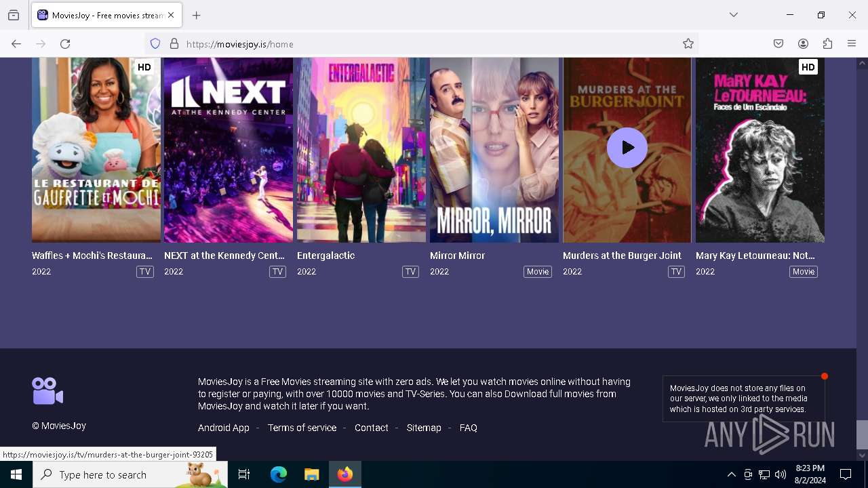Launch Microsoft Edge from the taskbar
This screenshot has width=868, height=488.
coord(279,474)
